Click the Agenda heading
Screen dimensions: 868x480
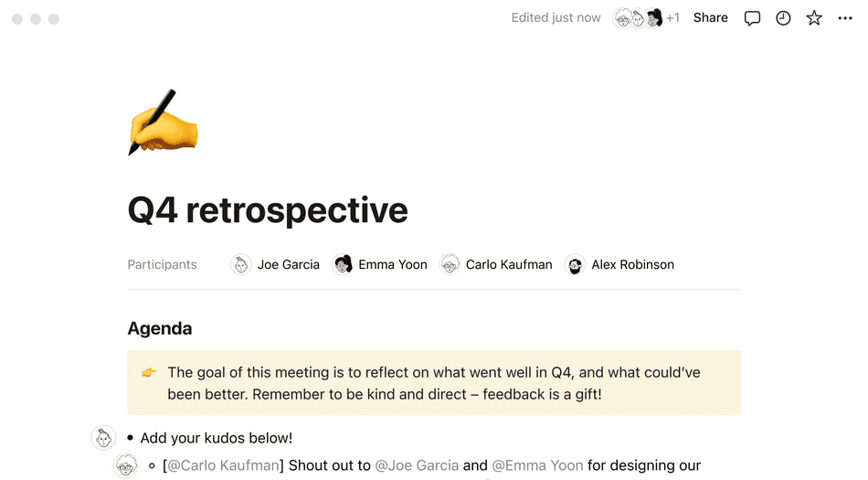160,329
